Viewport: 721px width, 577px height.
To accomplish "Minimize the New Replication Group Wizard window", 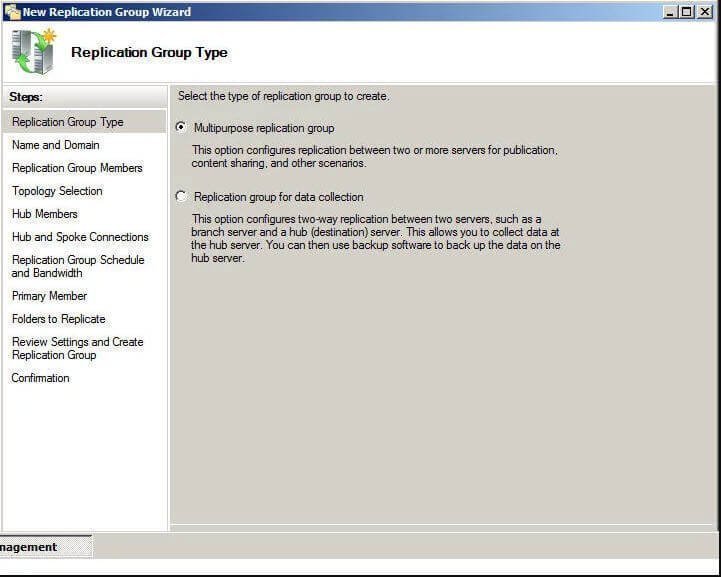I will [670, 12].
